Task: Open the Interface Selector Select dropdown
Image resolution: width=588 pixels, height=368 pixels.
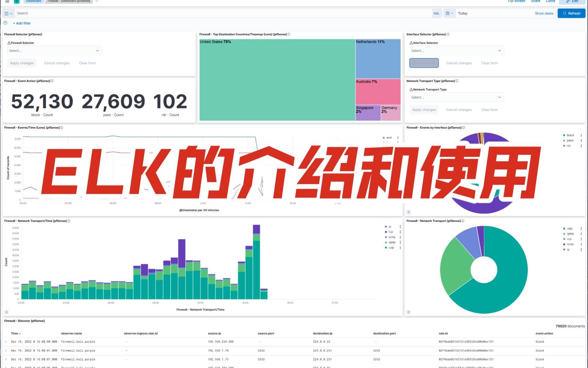Action: click(456, 50)
